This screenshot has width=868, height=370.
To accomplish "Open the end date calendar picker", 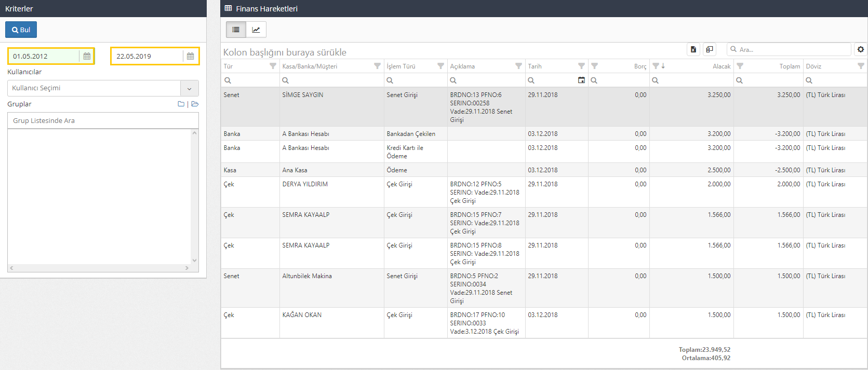I will pos(191,56).
